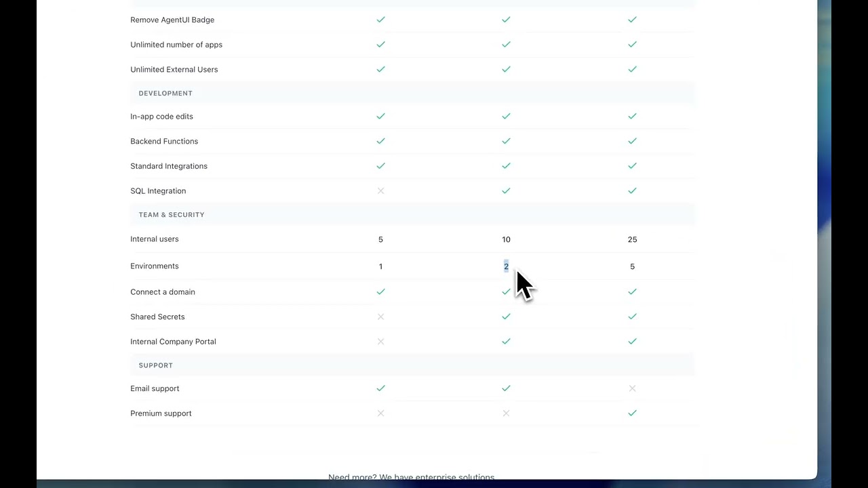Click first-plan checkmark for Backend Functions
Screen dimensions: 868x488
(x=380, y=141)
